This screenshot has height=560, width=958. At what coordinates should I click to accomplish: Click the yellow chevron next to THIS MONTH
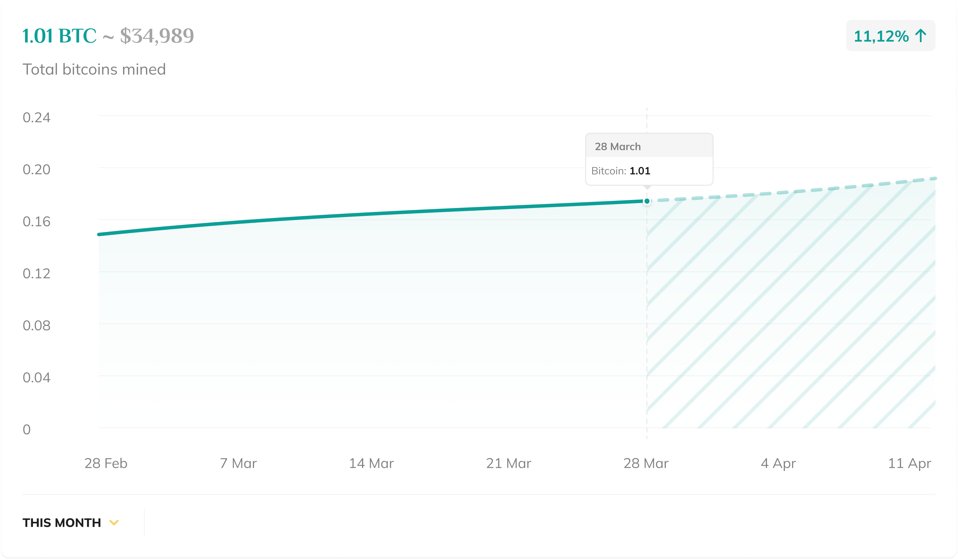pos(114,523)
